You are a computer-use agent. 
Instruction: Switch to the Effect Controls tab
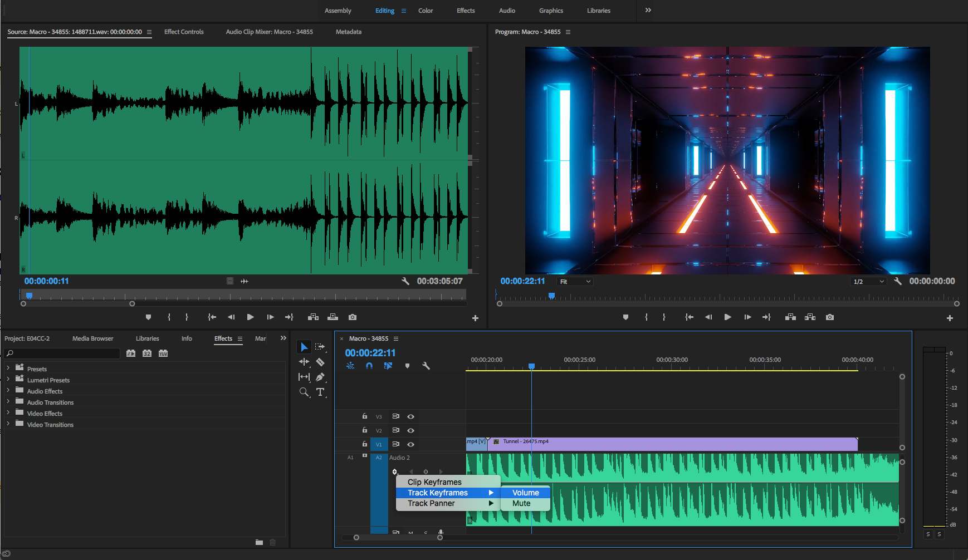click(184, 32)
